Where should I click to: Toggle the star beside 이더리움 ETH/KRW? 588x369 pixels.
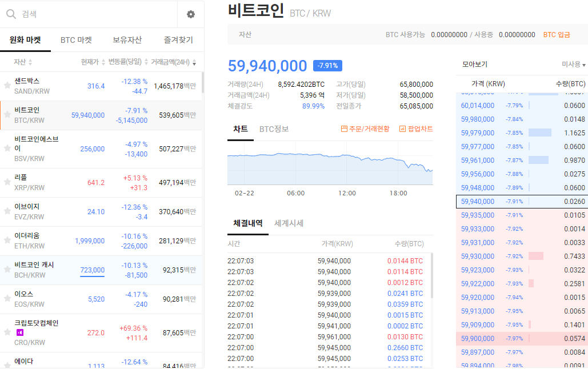[7, 240]
